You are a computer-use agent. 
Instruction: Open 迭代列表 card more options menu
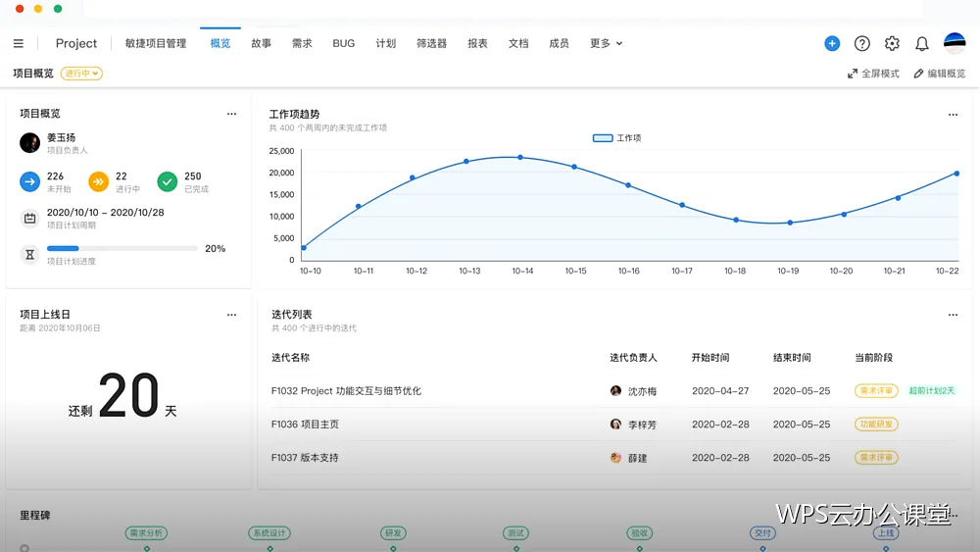click(x=953, y=315)
